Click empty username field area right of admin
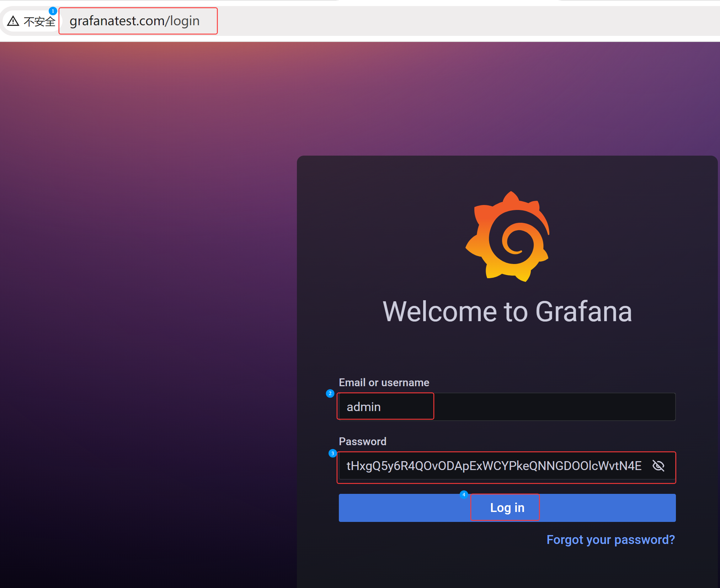 click(x=555, y=407)
